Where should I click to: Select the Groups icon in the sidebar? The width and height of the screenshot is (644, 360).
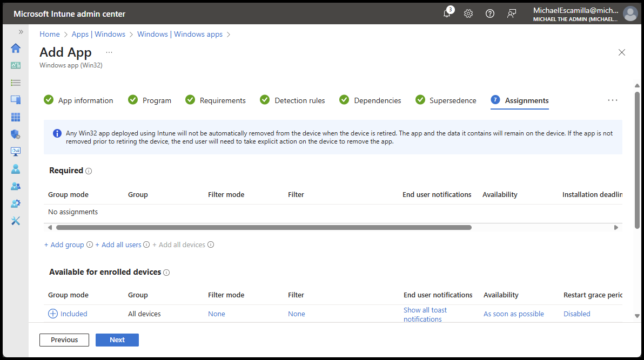click(16, 186)
